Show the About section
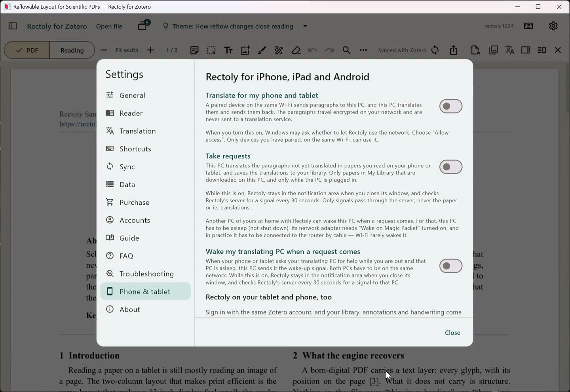This screenshot has width=570, height=392. coord(145,309)
